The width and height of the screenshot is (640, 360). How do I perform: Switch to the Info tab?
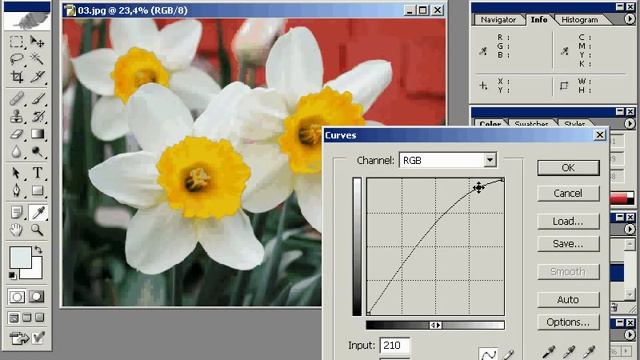point(539,19)
